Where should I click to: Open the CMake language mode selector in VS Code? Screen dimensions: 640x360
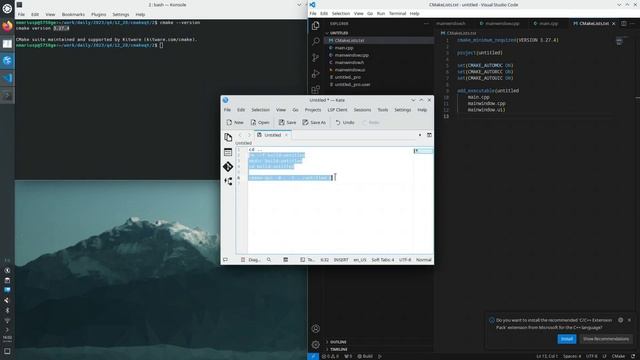tap(618, 356)
